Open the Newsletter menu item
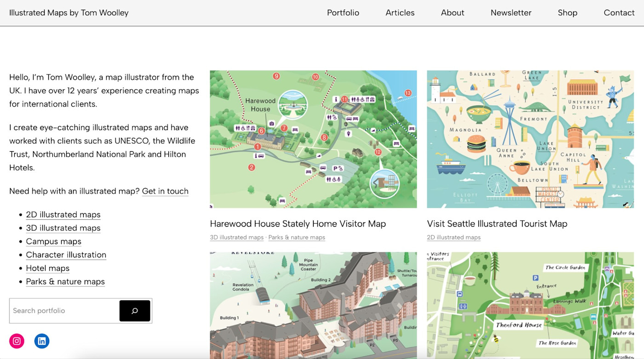 click(x=511, y=13)
